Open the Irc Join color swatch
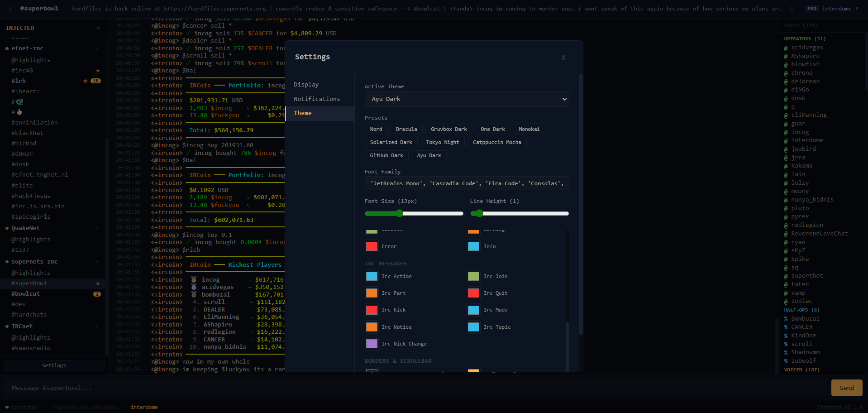The image size is (868, 413). 473,276
